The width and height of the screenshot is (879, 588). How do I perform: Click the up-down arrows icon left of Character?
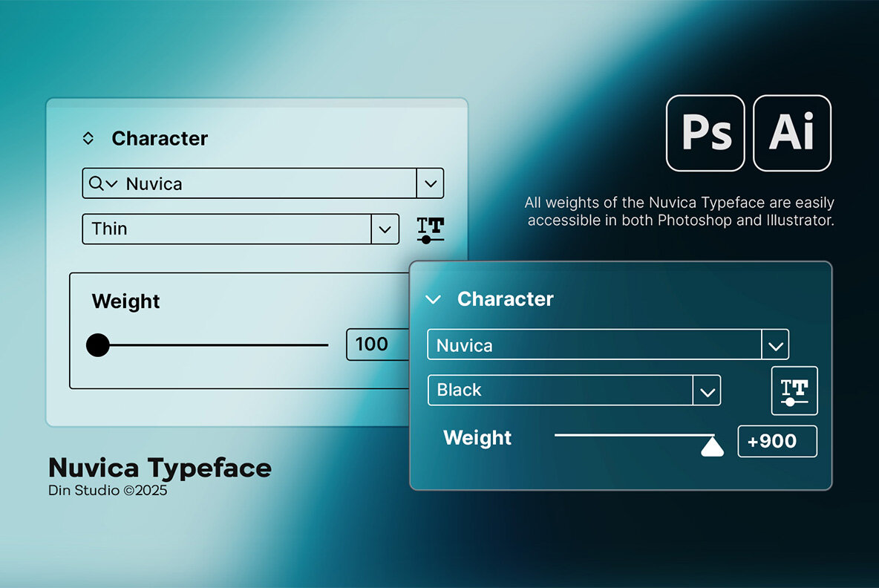(88, 138)
